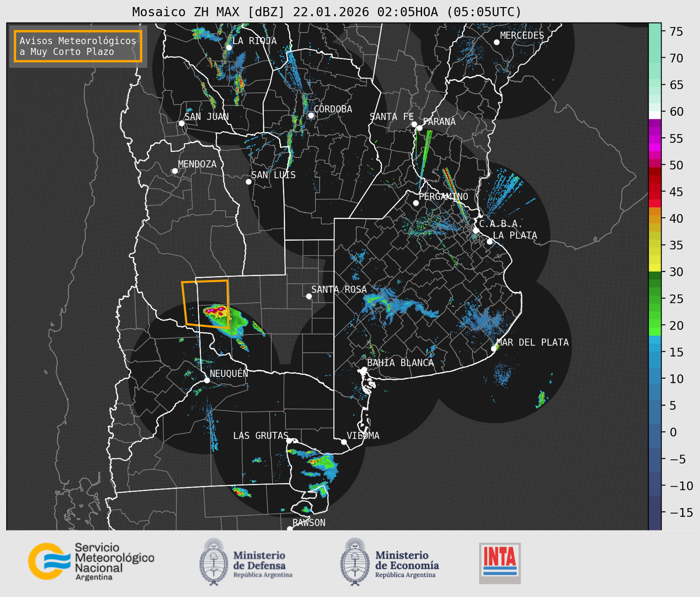Click the Mar del Plata marker dot

point(494,349)
